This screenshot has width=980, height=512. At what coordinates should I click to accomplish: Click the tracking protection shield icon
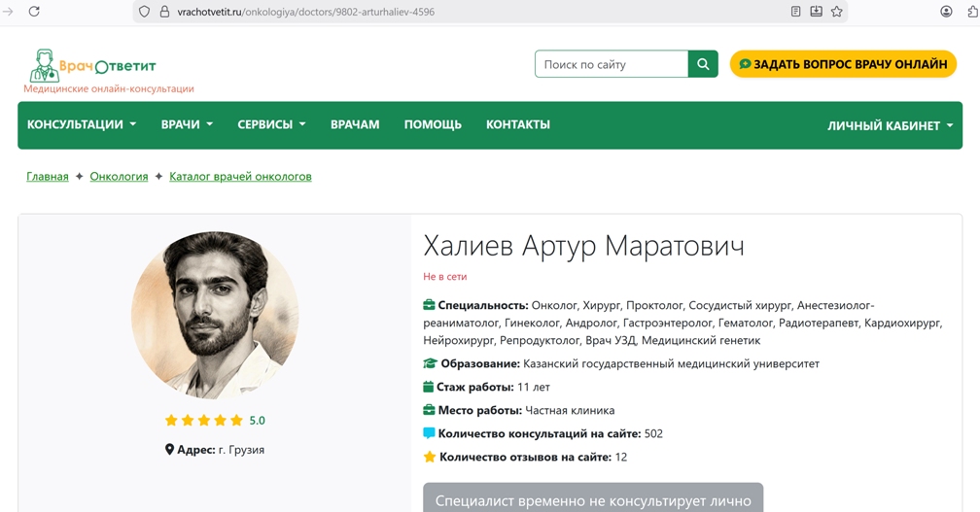(144, 12)
